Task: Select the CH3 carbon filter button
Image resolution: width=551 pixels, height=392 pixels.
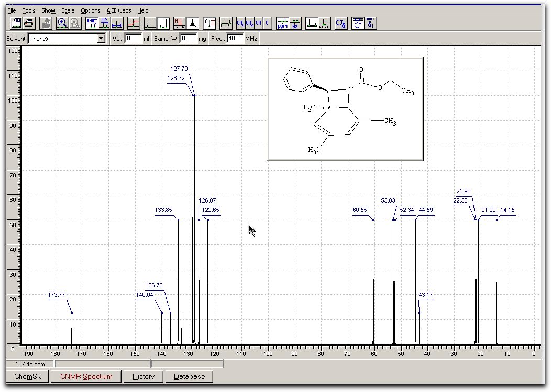Action: pyautogui.click(x=240, y=23)
